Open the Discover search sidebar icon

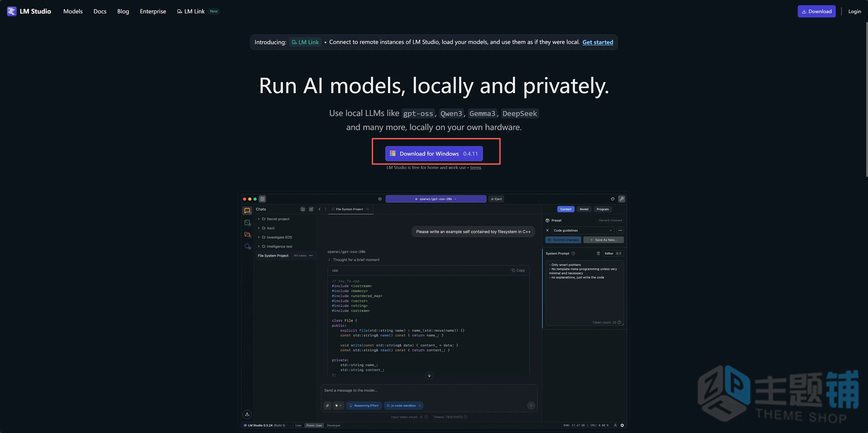coord(247,246)
